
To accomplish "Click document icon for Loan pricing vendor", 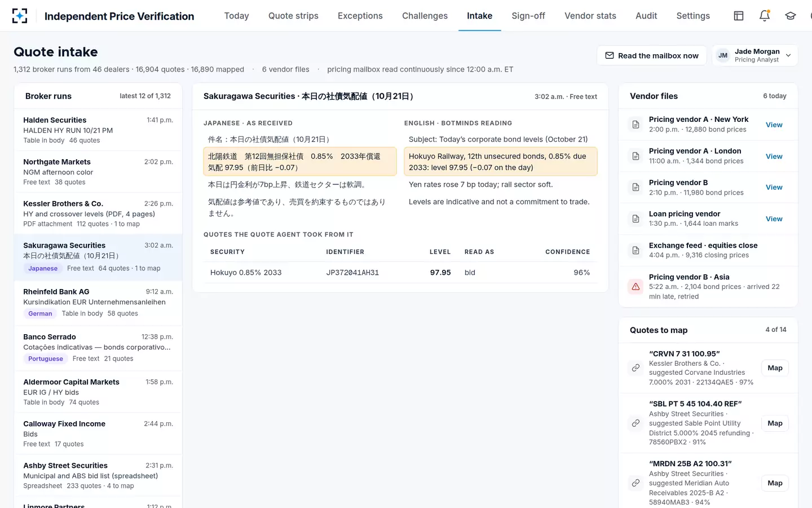I will point(636,219).
